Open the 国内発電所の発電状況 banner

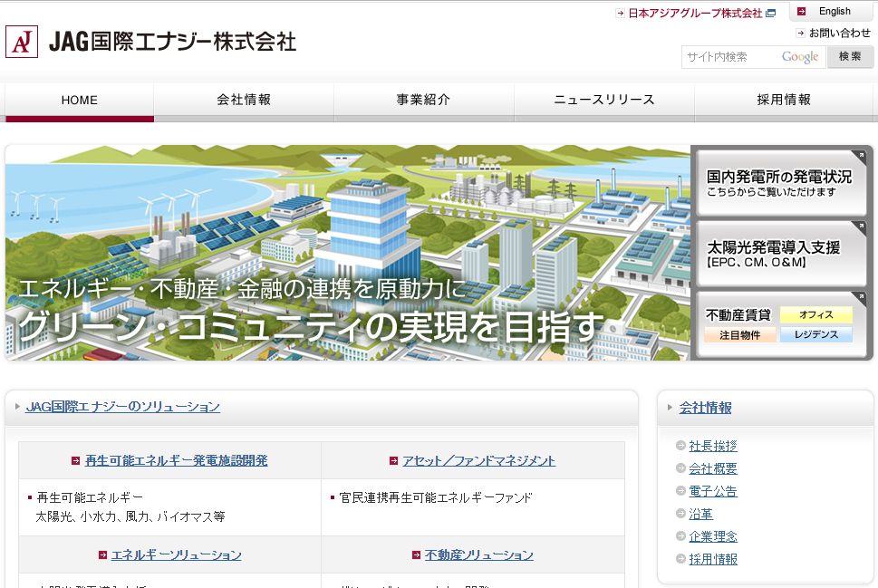tap(781, 182)
